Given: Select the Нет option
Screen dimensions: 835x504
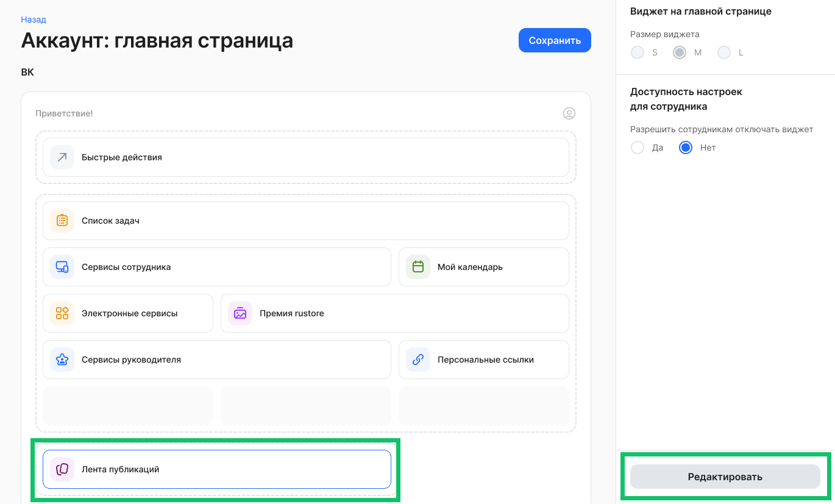Looking at the screenshot, I should tap(685, 147).
